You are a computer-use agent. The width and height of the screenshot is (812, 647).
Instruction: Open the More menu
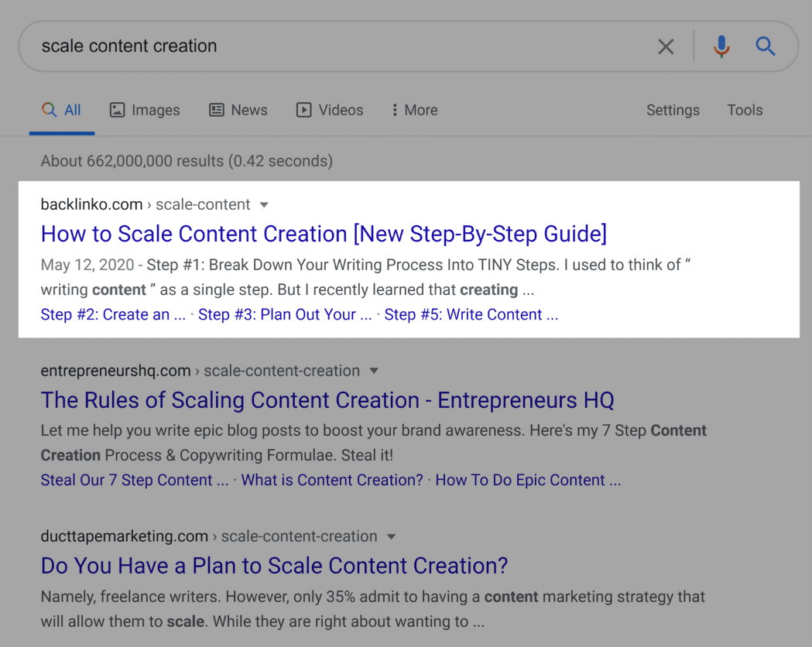(415, 110)
